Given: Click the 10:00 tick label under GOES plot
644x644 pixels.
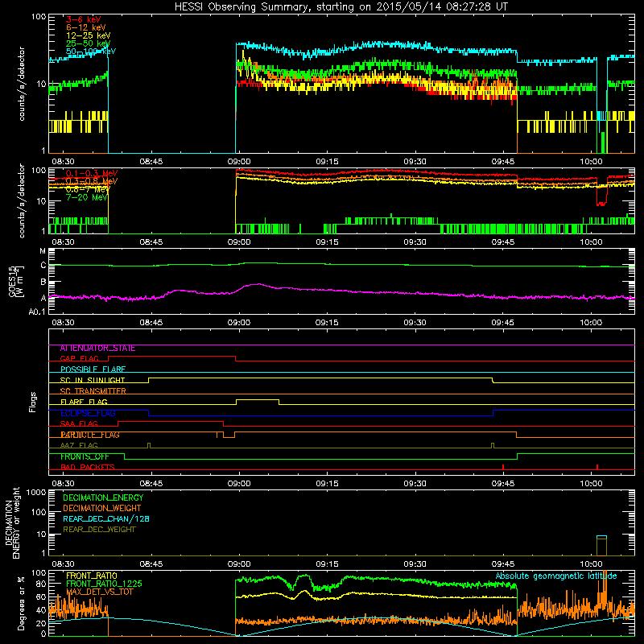Looking at the screenshot, I should (591, 323).
